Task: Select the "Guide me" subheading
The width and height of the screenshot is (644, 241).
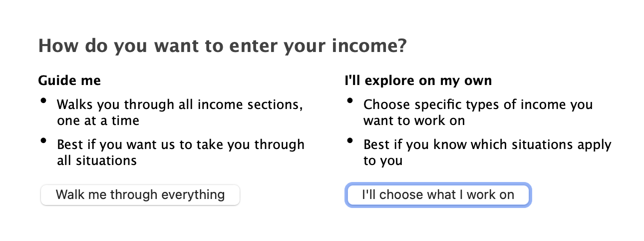Action: [69, 80]
